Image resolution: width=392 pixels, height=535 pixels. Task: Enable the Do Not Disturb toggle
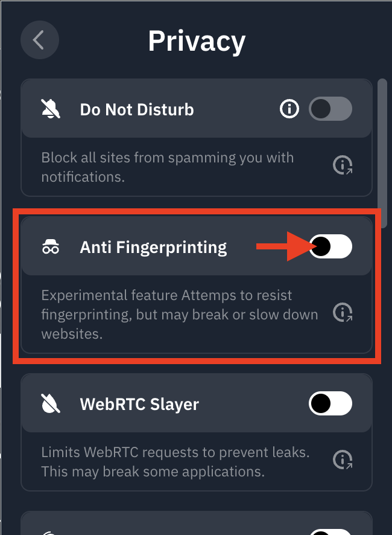point(330,109)
